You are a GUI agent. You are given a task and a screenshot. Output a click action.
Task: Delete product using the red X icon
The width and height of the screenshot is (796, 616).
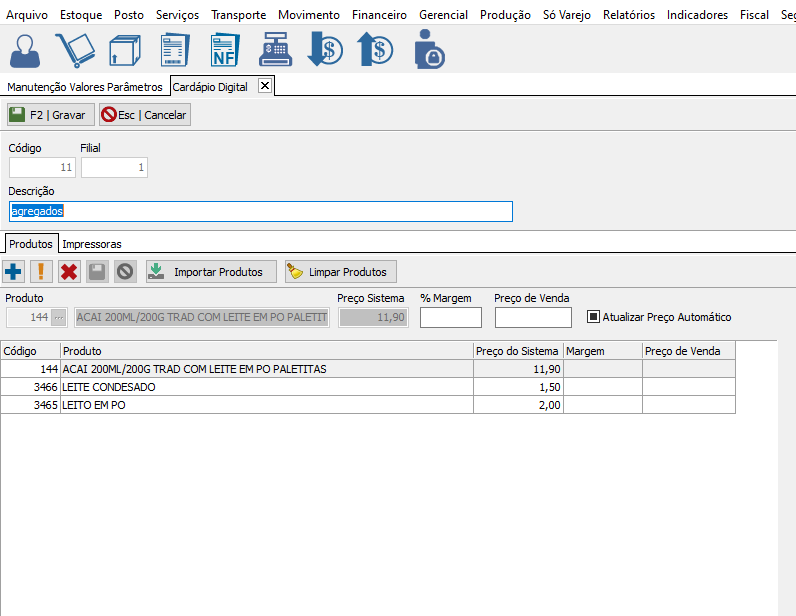69,272
